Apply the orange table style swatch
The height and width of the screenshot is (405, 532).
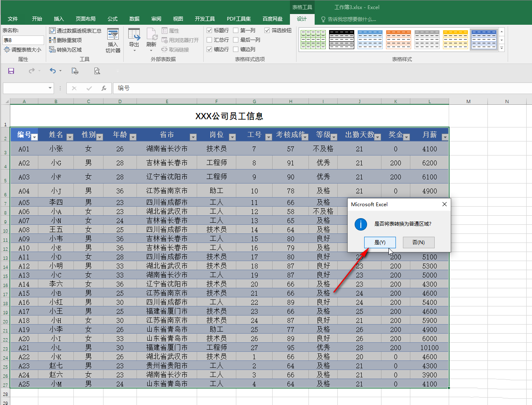398,40
